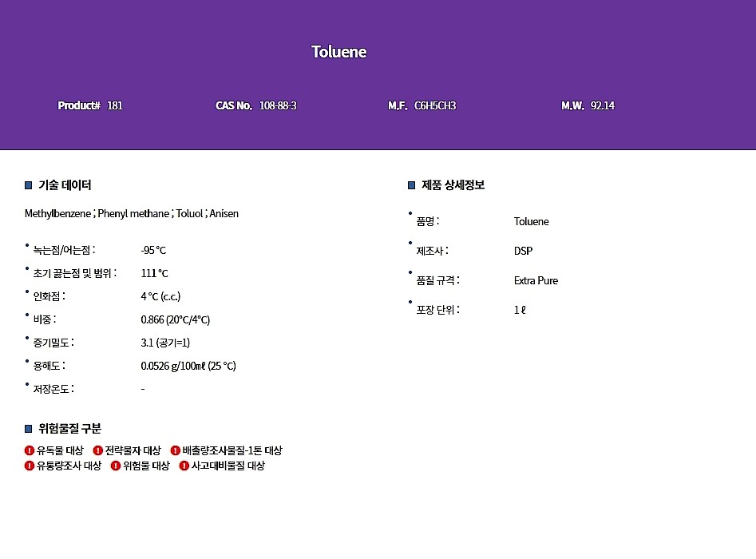Click the 제품 상세정보 section heading
This screenshot has width=756, height=559.
453,185
